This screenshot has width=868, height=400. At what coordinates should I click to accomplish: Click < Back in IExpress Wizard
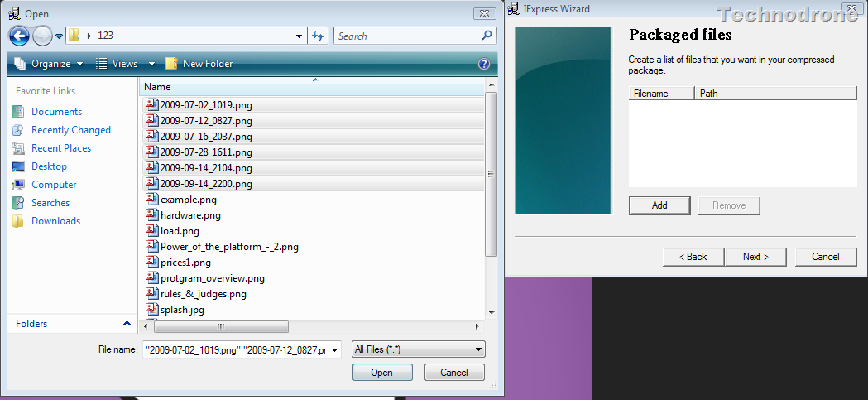click(x=693, y=257)
